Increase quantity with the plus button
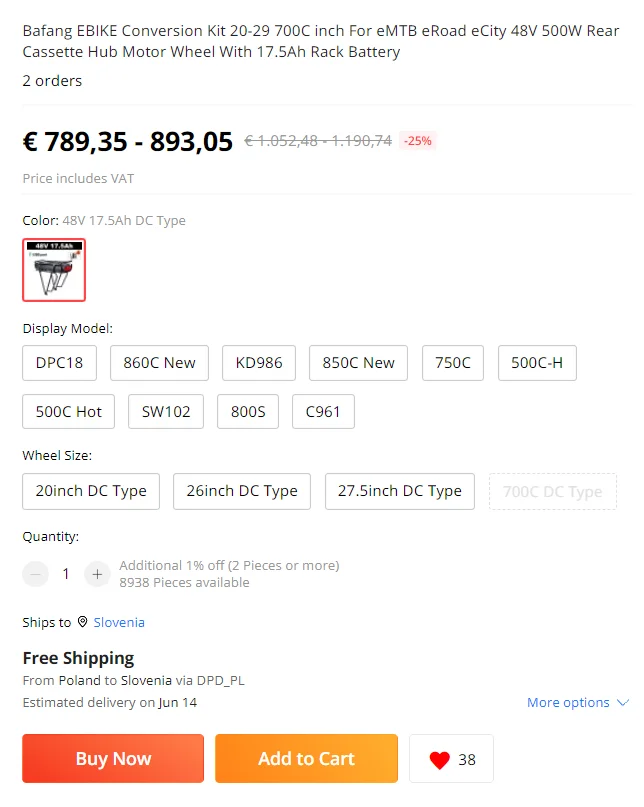Viewport: 644px width, 807px height. (97, 574)
